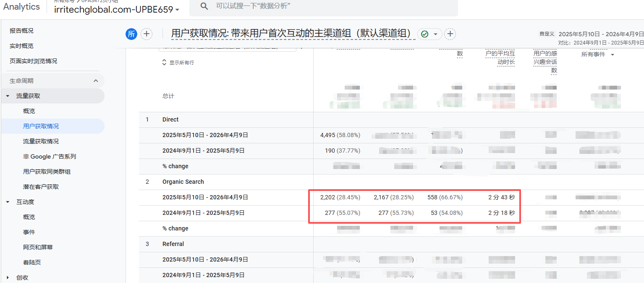
Task: Open 着陆页 report in sidebar
Action: (x=32, y=262)
